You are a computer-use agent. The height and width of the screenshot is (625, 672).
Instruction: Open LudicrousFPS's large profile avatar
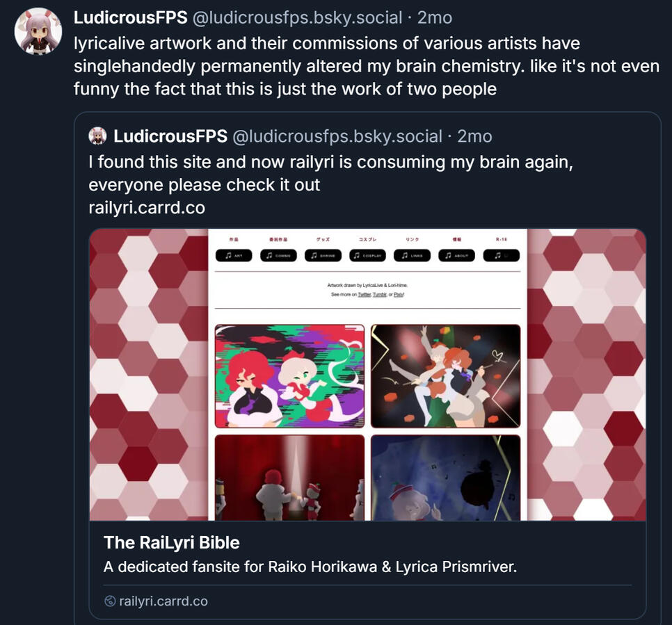pyautogui.click(x=38, y=31)
